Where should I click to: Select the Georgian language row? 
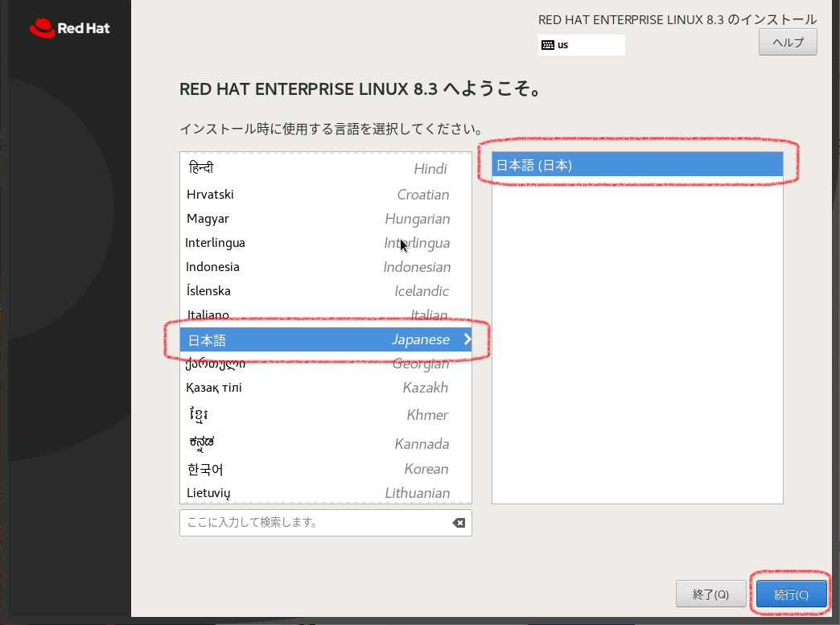click(x=326, y=364)
